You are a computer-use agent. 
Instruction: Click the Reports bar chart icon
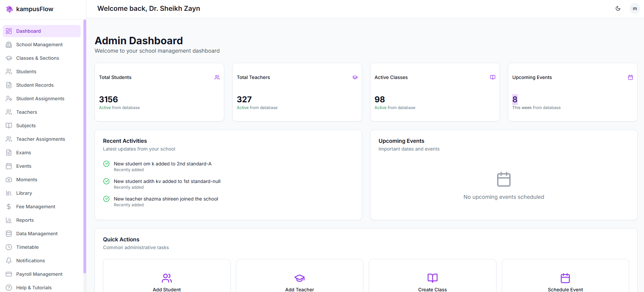(x=9, y=220)
